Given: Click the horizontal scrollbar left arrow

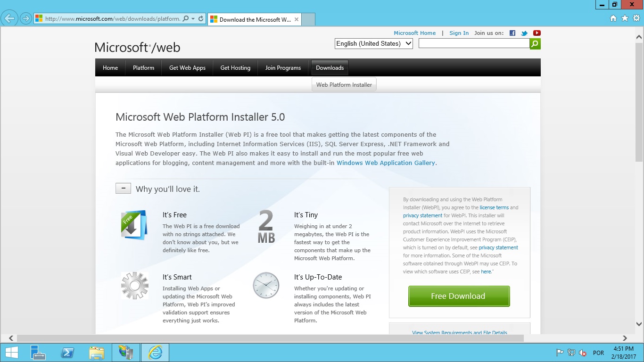Looking at the screenshot, I should [x=11, y=338].
